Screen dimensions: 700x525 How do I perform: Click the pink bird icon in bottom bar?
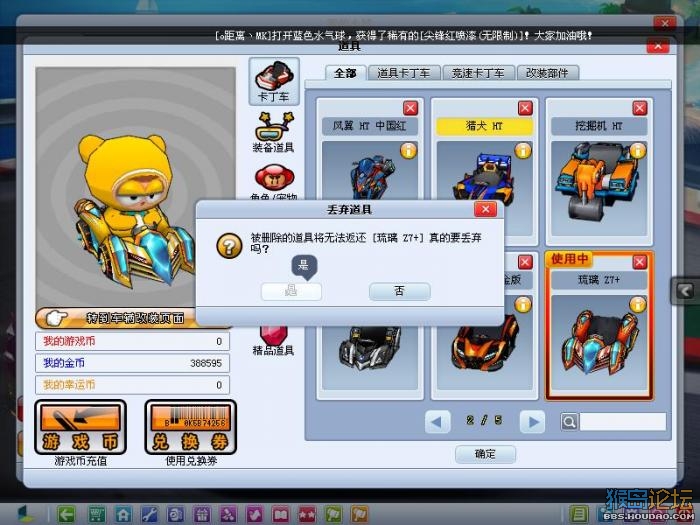(254, 514)
